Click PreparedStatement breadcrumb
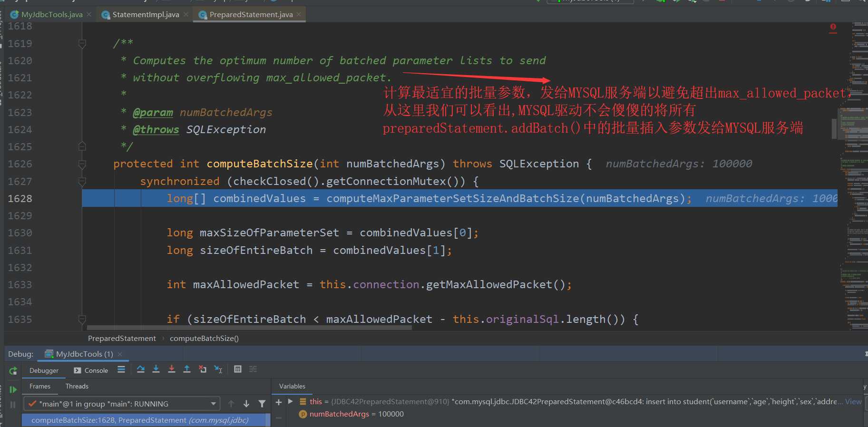This screenshot has width=868, height=427. [122, 339]
